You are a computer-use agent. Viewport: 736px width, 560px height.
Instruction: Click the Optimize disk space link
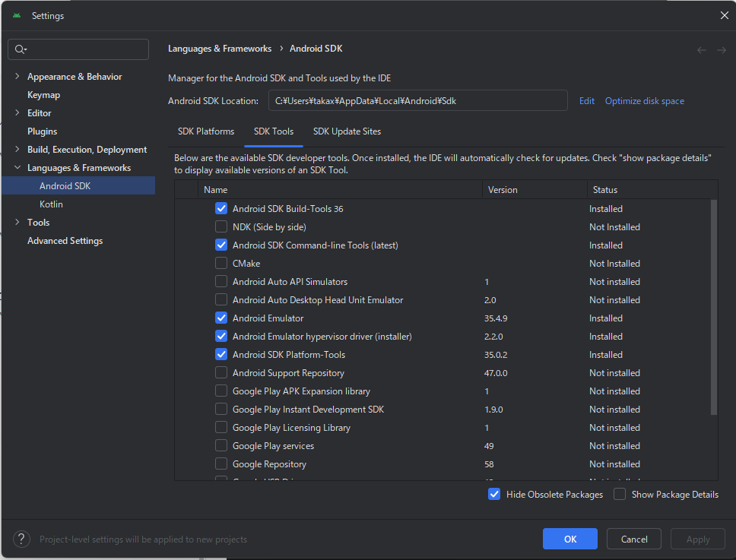click(644, 101)
